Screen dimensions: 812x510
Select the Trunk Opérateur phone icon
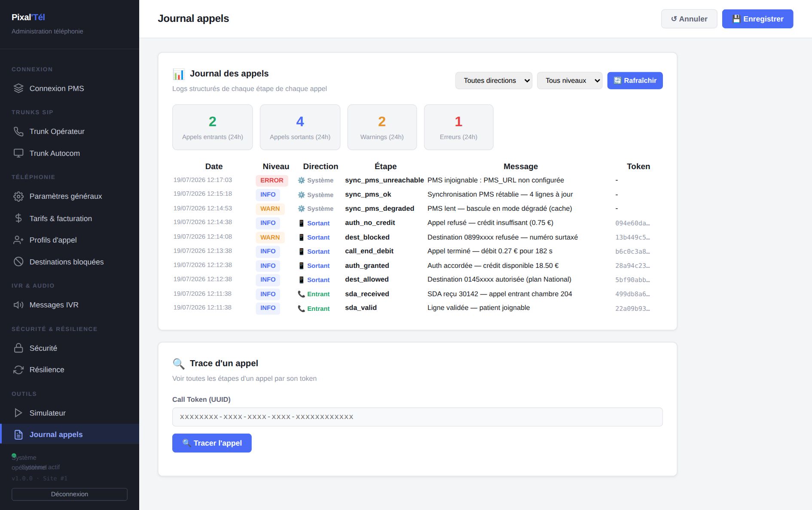(x=18, y=131)
